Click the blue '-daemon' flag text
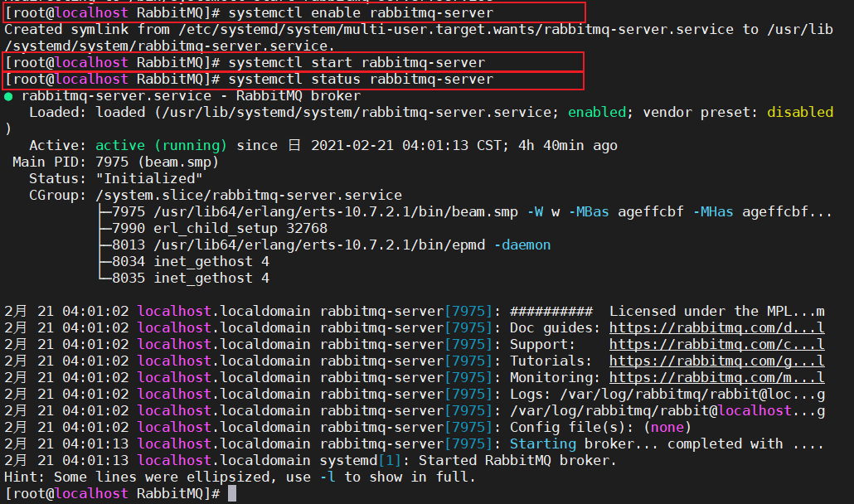Screen dimensions: 854x504 pyautogui.click(x=522, y=245)
